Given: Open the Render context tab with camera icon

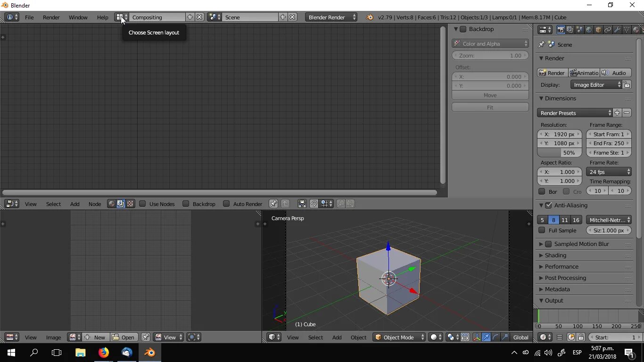Looking at the screenshot, I should point(561,30).
